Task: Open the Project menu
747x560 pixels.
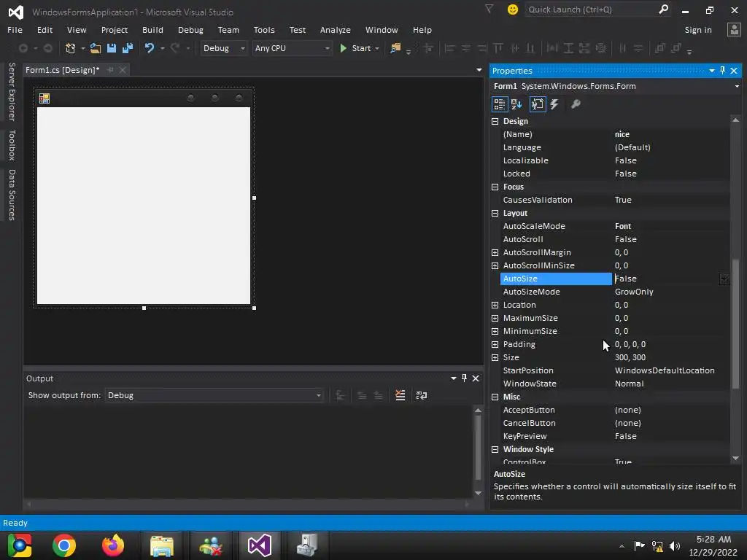Action: [x=115, y=29]
